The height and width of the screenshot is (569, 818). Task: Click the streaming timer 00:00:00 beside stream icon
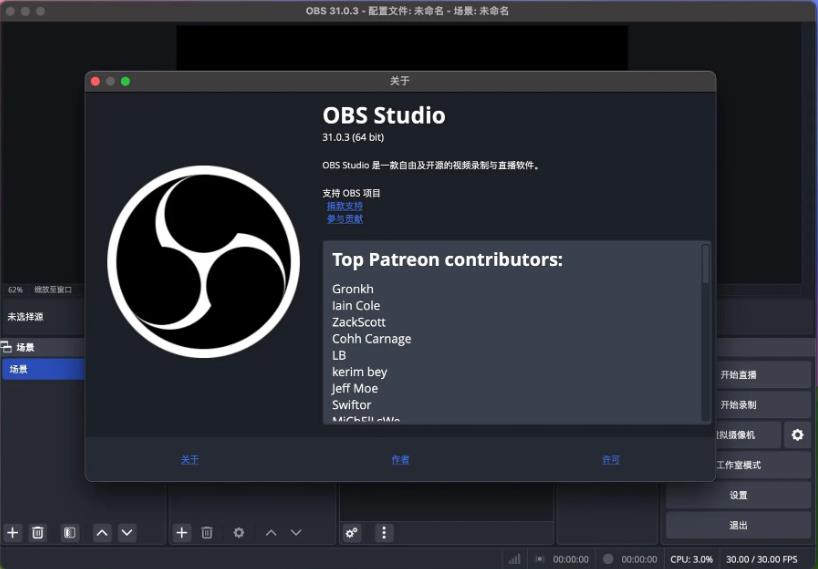point(570,559)
